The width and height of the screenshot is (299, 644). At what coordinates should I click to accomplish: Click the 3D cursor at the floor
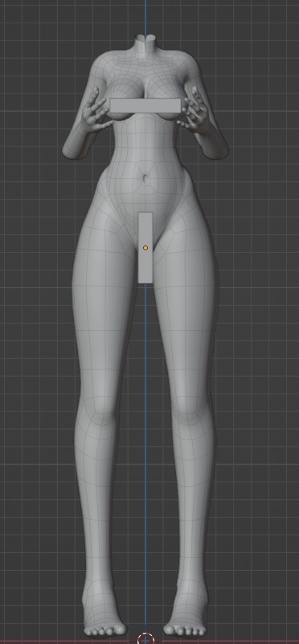(145, 639)
